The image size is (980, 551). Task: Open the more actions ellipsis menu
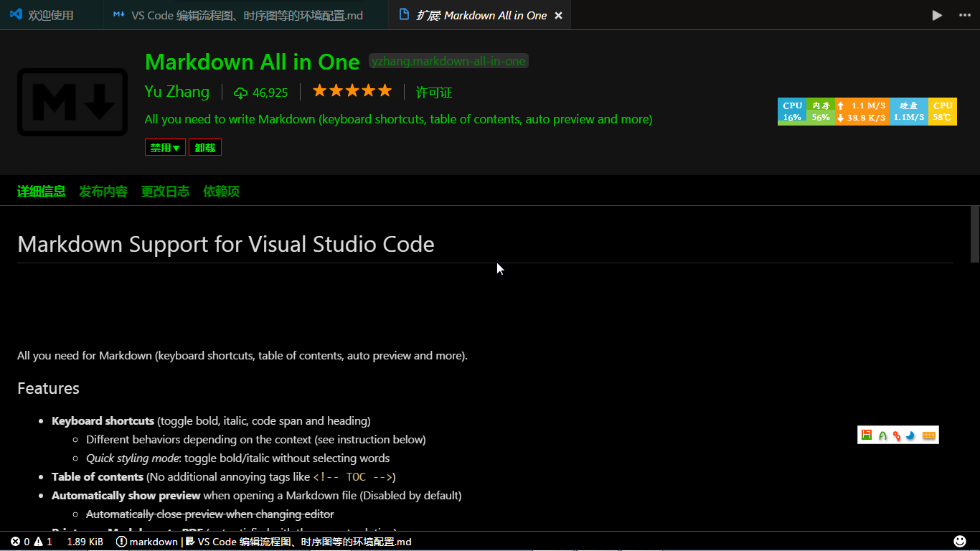coord(964,15)
